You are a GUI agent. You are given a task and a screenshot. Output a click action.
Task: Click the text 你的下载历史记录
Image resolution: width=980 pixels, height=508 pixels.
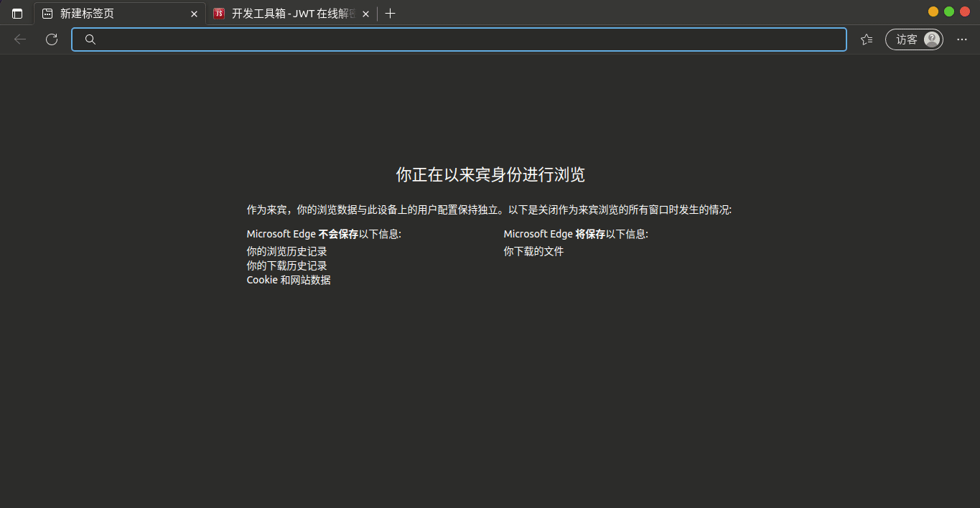point(287,265)
